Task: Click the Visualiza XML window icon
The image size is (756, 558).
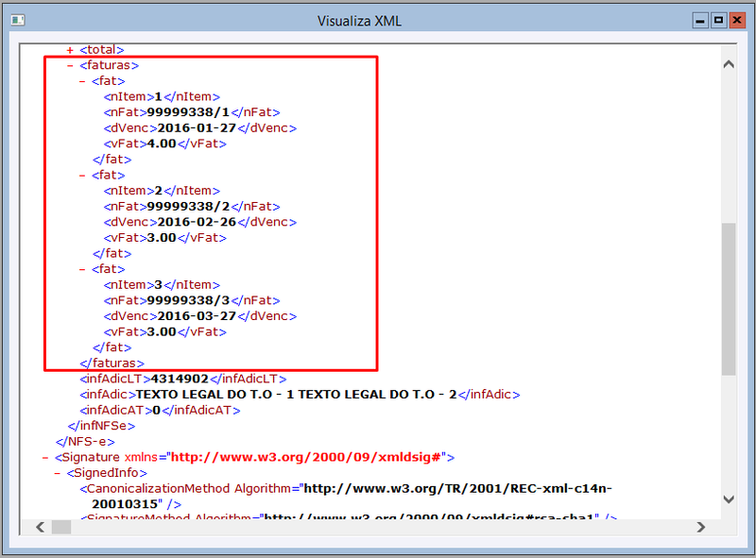Action: point(18,20)
